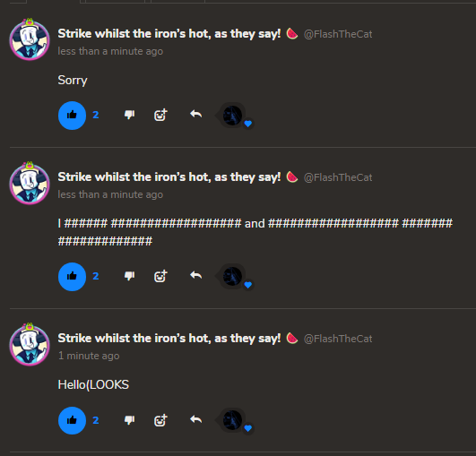Add a reaction to the censored hashtag post
This screenshot has height=456, width=476.
(160, 277)
